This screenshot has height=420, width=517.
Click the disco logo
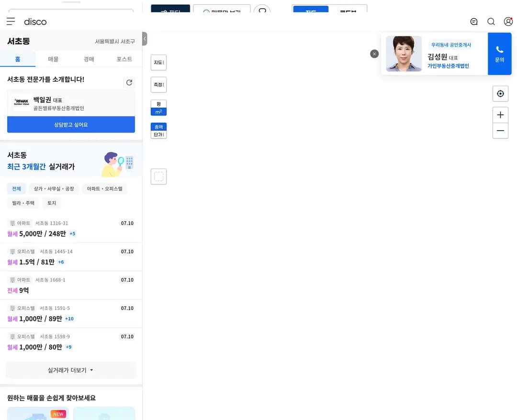[x=35, y=22]
